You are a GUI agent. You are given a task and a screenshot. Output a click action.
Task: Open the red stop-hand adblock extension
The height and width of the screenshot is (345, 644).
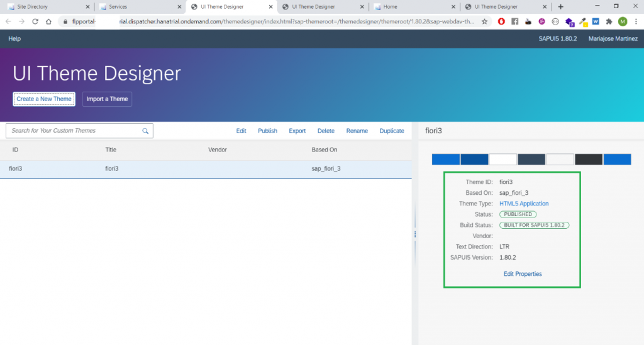(x=501, y=21)
